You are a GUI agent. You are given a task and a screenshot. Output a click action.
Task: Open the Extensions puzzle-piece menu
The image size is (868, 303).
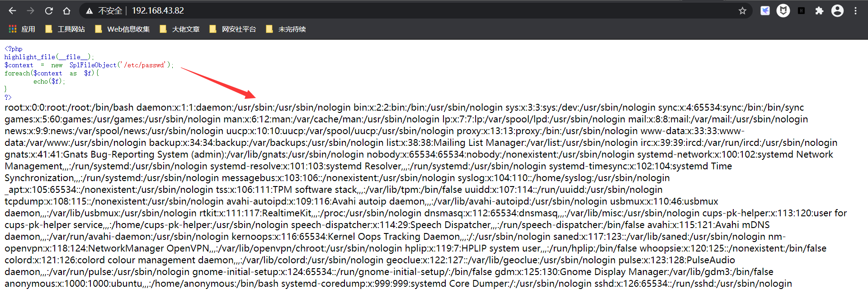tap(819, 11)
